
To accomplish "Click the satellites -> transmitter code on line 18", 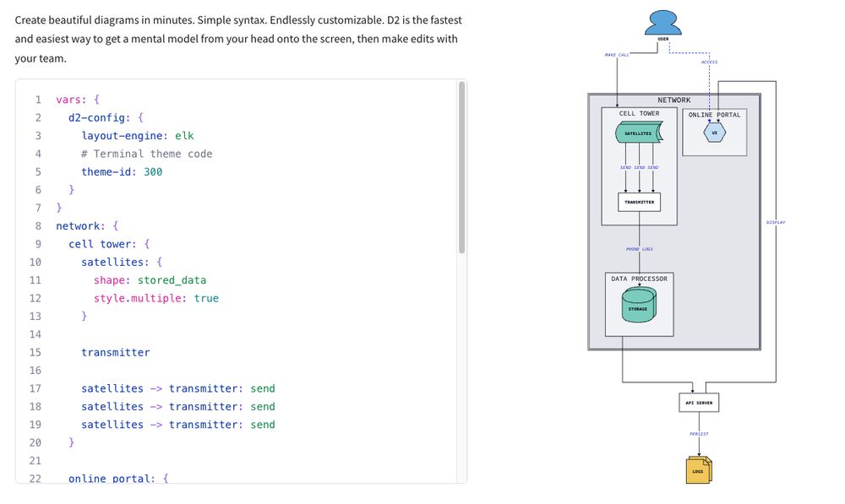I will point(177,407).
